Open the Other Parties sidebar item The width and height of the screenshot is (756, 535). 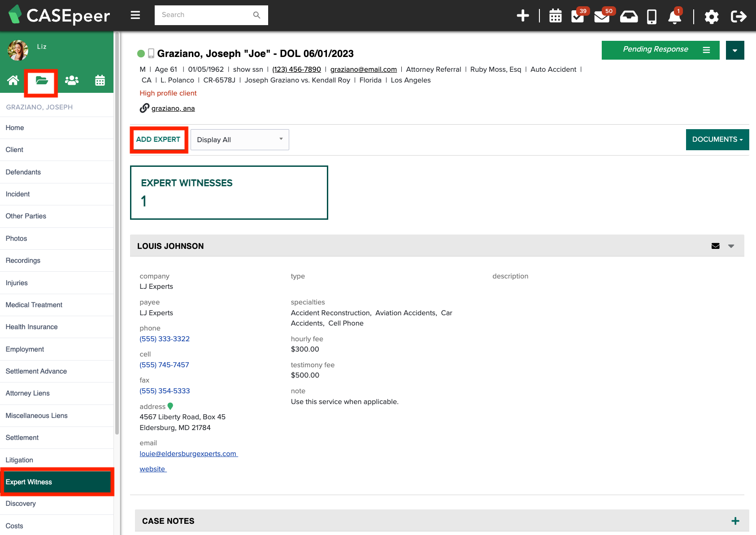pyautogui.click(x=56, y=216)
